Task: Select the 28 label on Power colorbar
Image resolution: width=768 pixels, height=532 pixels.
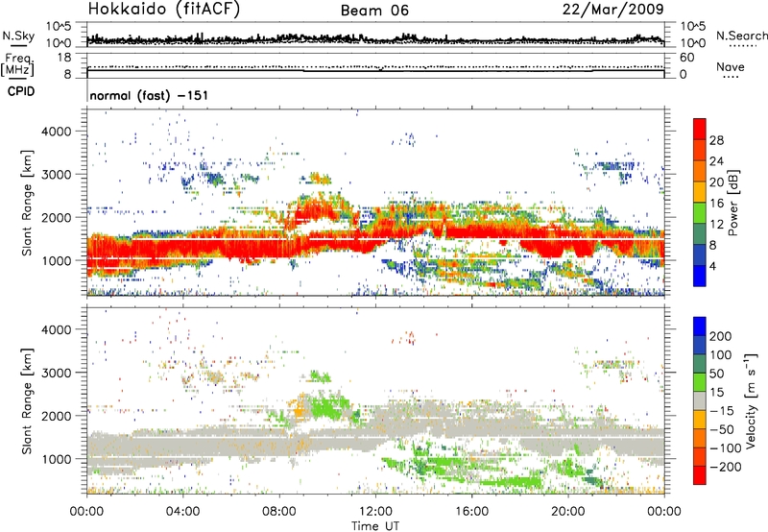Action: 716,140
